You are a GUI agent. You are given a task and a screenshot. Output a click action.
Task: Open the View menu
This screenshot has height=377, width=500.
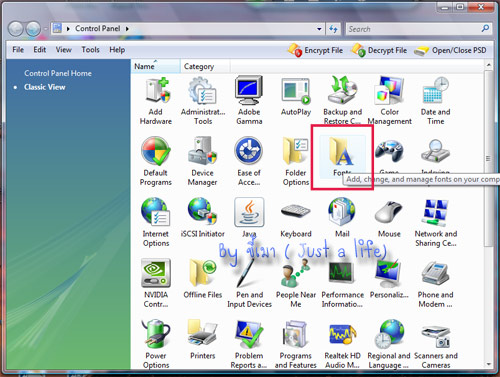coord(63,50)
